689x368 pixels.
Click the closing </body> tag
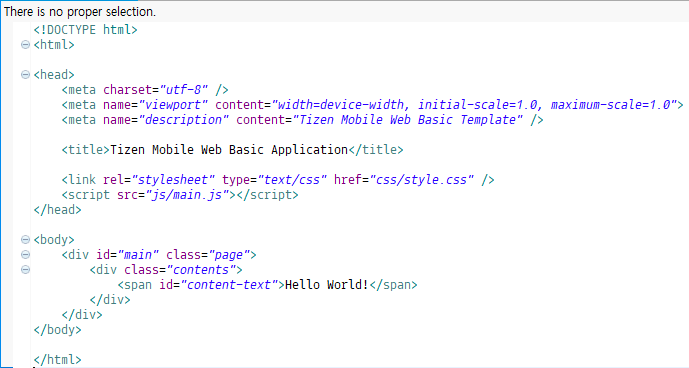pyautogui.click(x=58, y=329)
